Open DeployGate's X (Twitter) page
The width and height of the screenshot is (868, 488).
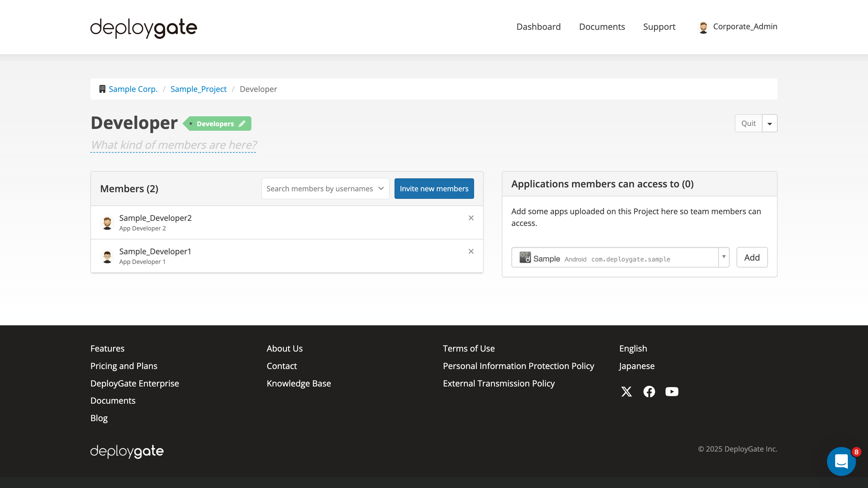click(x=626, y=391)
